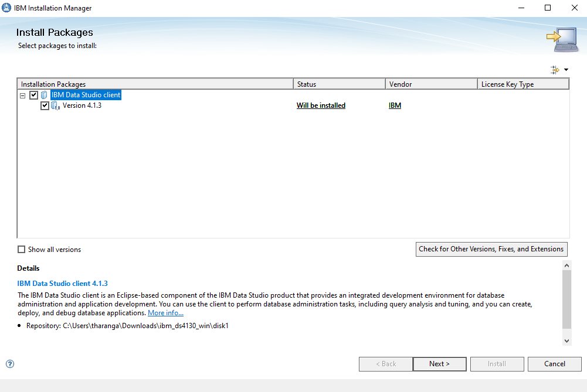Enable the Show all versions checkbox
587x392 pixels.
coord(22,250)
